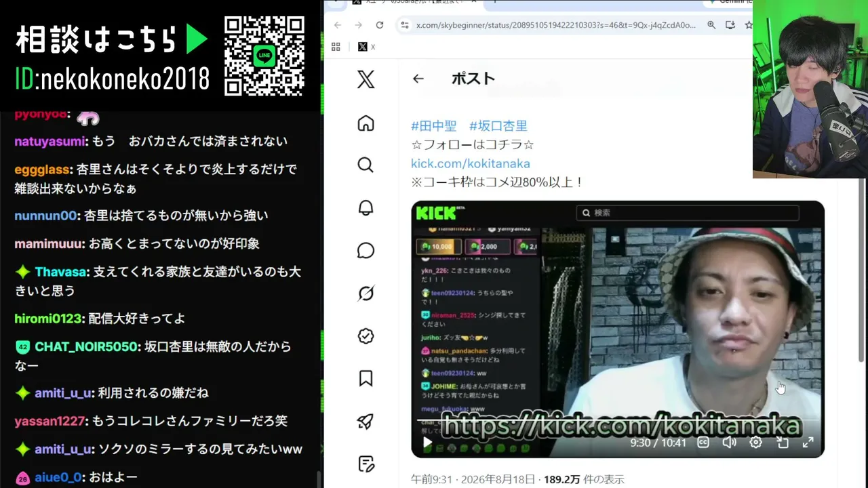Open the chat bubble icon in the X sidebar
Screen dimensions: 868x488
tap(366, 251)
